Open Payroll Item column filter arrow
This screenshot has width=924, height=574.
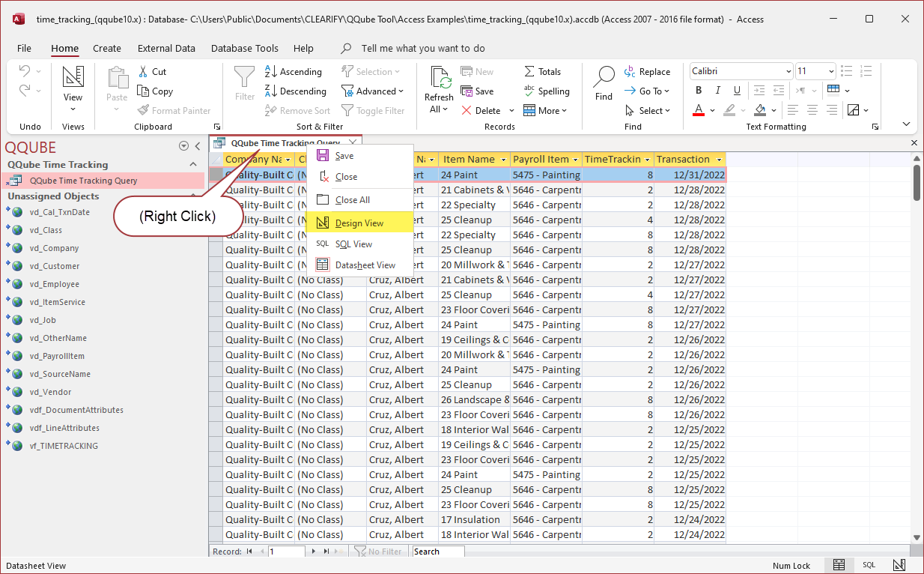click(575, 160)
